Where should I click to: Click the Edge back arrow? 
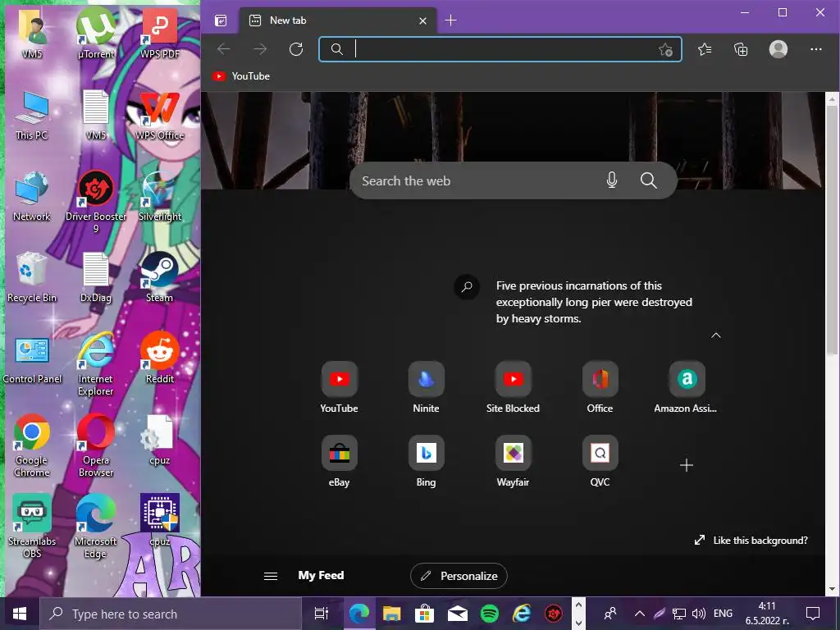[x=224, y=49]
